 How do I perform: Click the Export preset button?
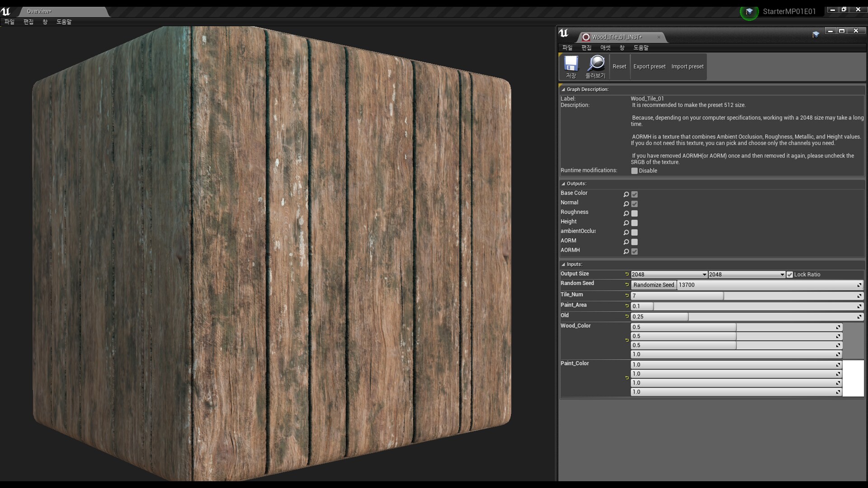(649, 66)
